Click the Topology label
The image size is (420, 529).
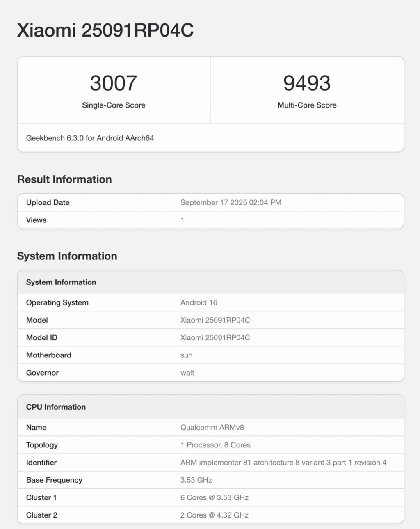coord(42,445)
